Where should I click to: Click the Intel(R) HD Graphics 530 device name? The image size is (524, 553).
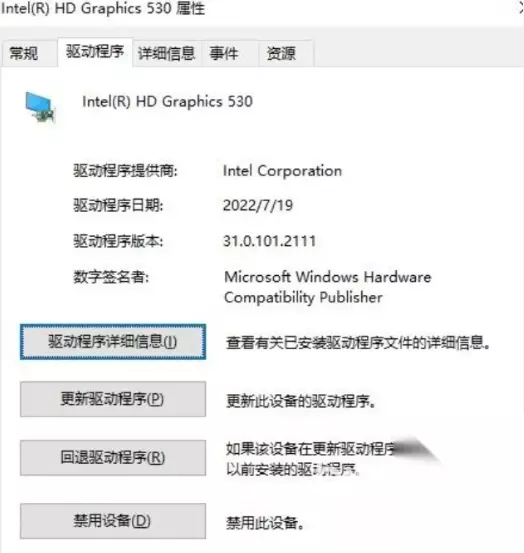point(167,102)
